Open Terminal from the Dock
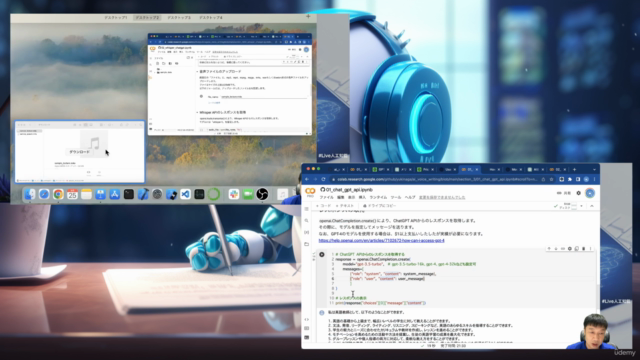640x360 pixels. pos(129,194)
